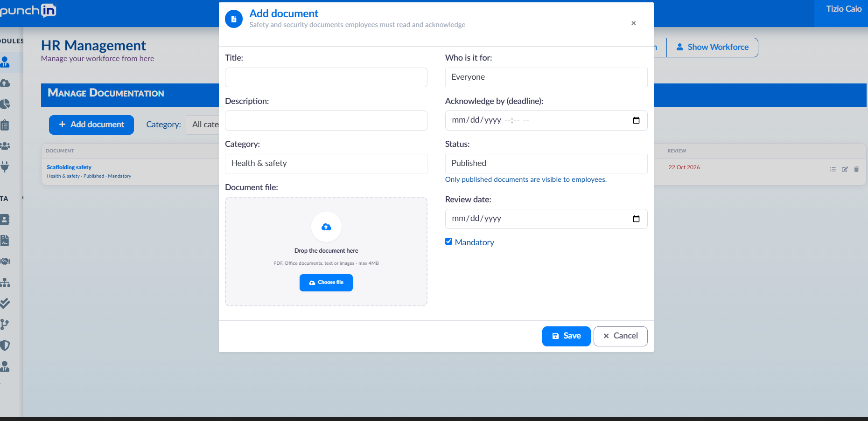The image size is (868, 421).
Task: Click the cloud upload icon in drop zone
Action: [326, 227]
